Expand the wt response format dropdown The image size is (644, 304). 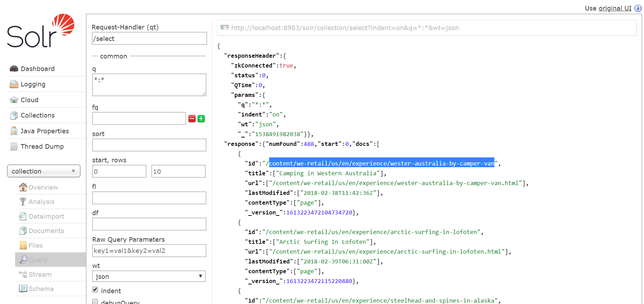click(x=149, y=276)
